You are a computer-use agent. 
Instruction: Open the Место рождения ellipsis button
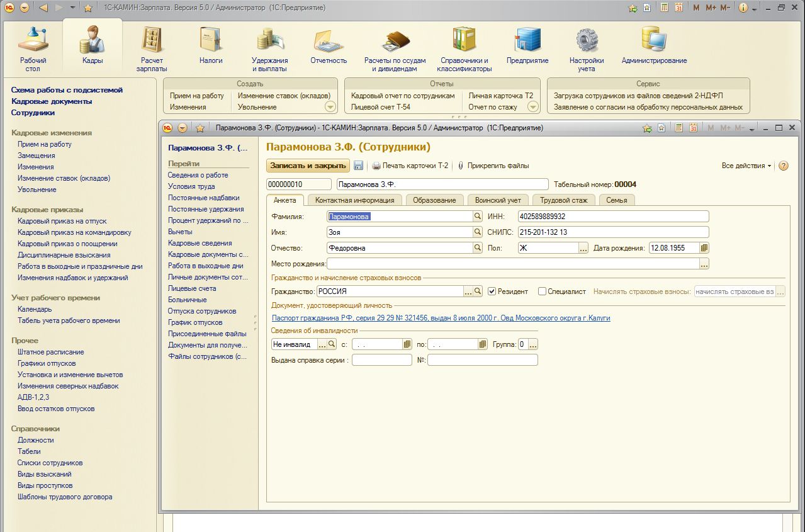pos(704,264)
